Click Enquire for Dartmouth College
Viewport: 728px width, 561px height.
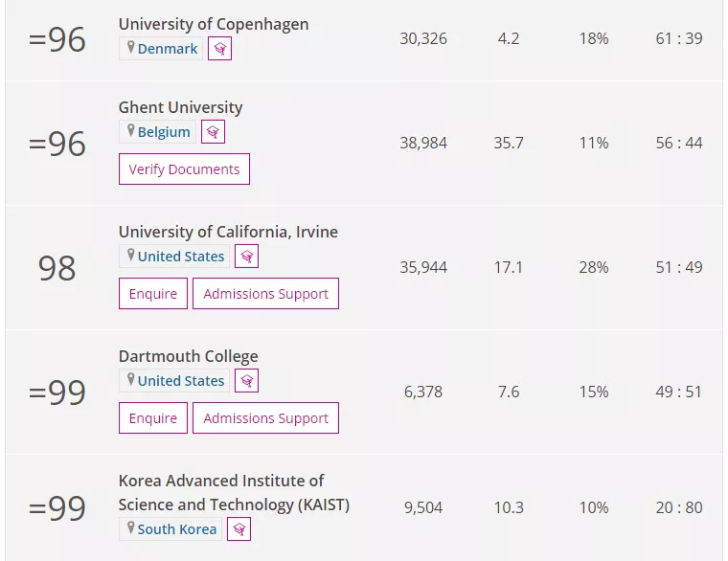[153, 418]
